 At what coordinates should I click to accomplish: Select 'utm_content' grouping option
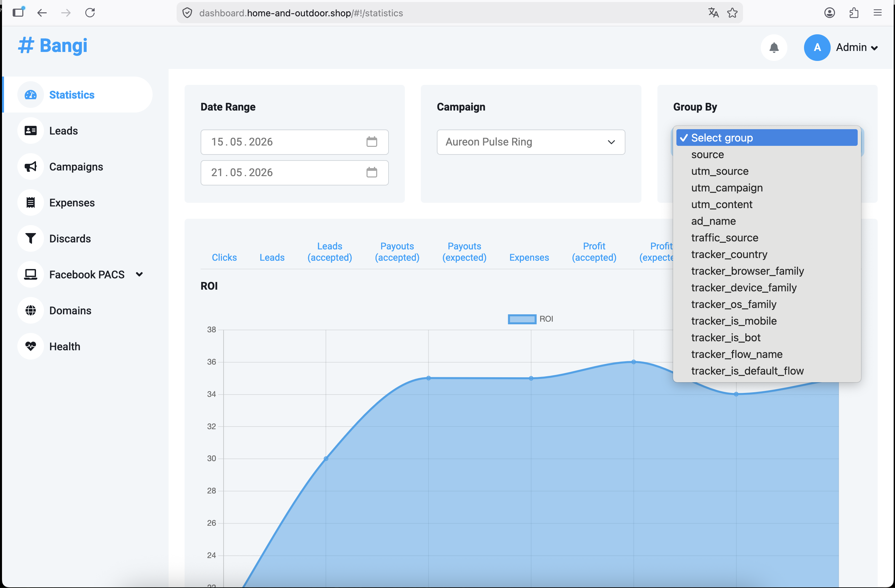767,204
